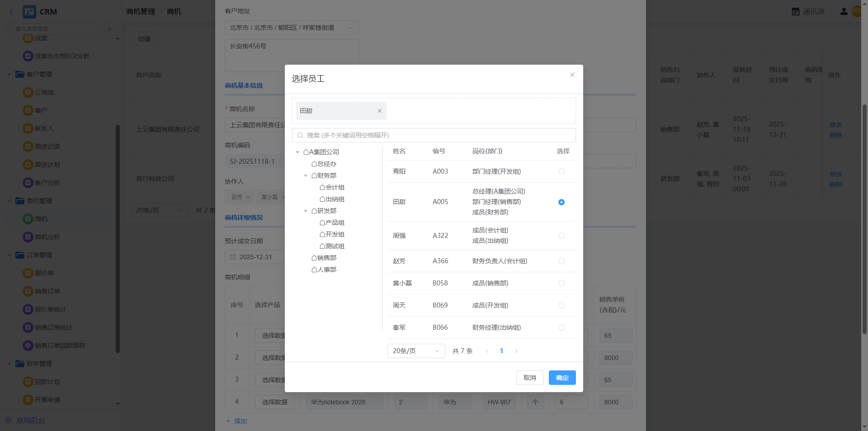
Task: Close the 选择员工 dialog with the X icon
Action: (572, 75)
